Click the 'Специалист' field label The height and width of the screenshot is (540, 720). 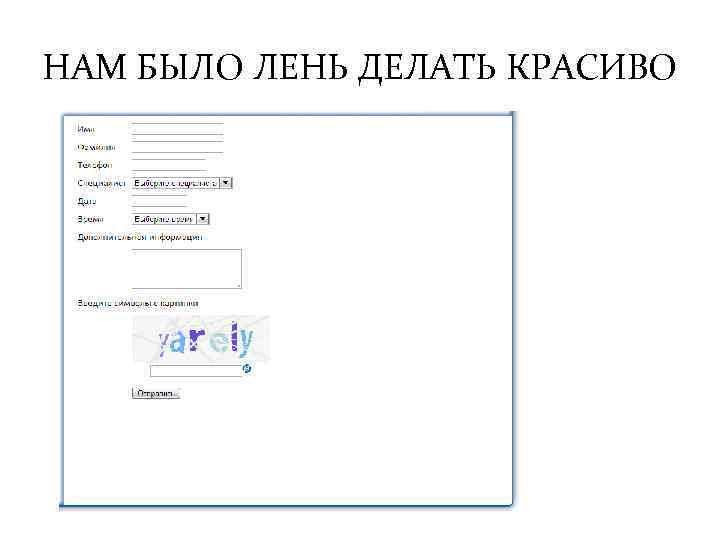click(101, 183)
